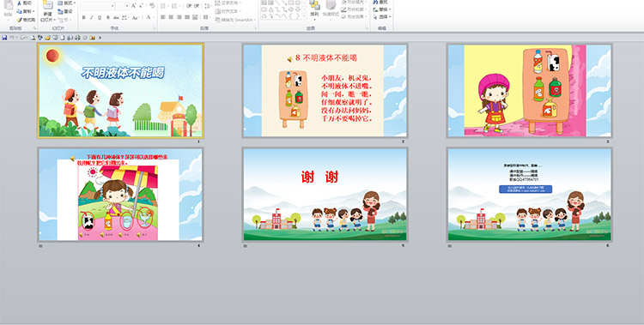Open Shape Outline (形状轮廓) options
This screenshot has width=644, height=325.
tap(354, 9)
